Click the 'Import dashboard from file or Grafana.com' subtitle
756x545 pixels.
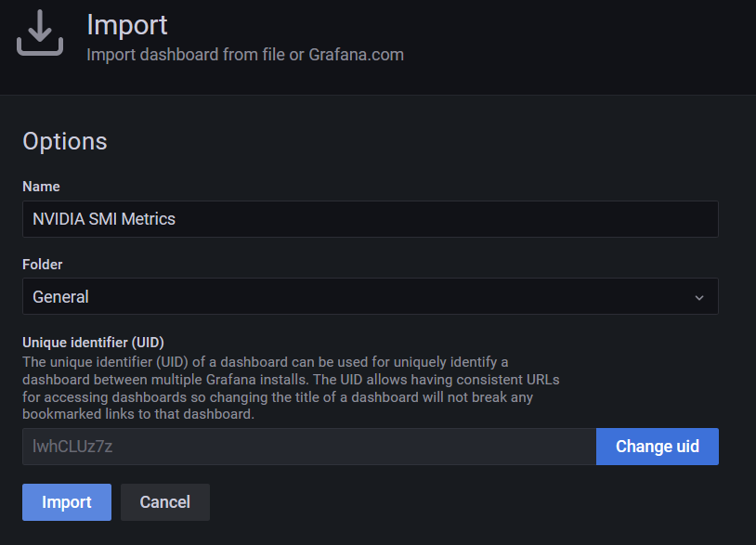[245, 55]
